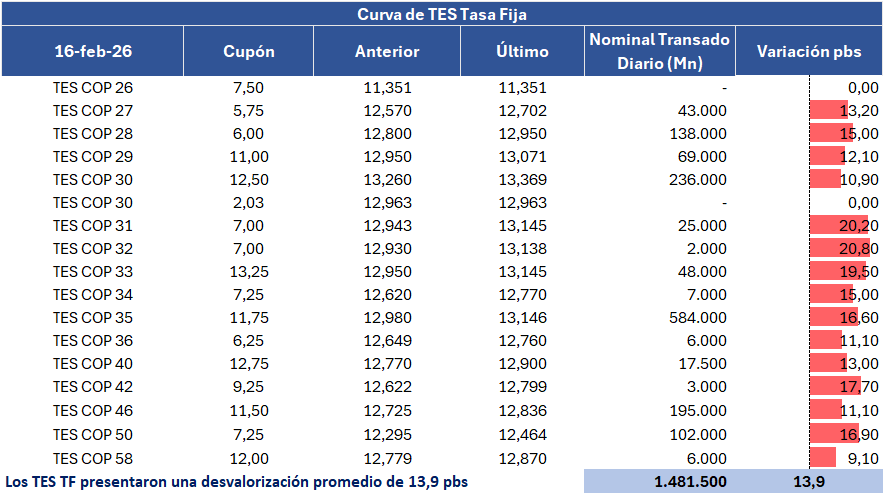Viewport: 883px width, 494px height.
Task: Select the TES COP 35 row label
Action: pyautogui.click(x=93, y=319)
